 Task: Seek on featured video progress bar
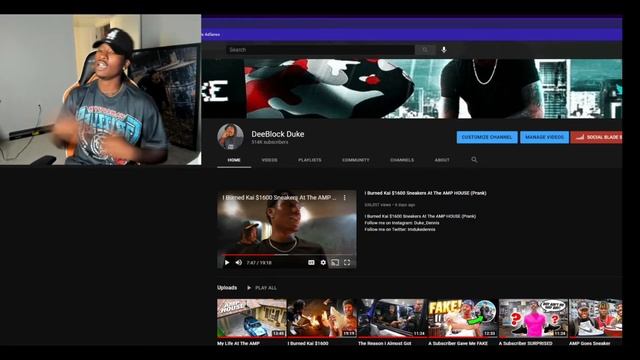tap(287, 255)
